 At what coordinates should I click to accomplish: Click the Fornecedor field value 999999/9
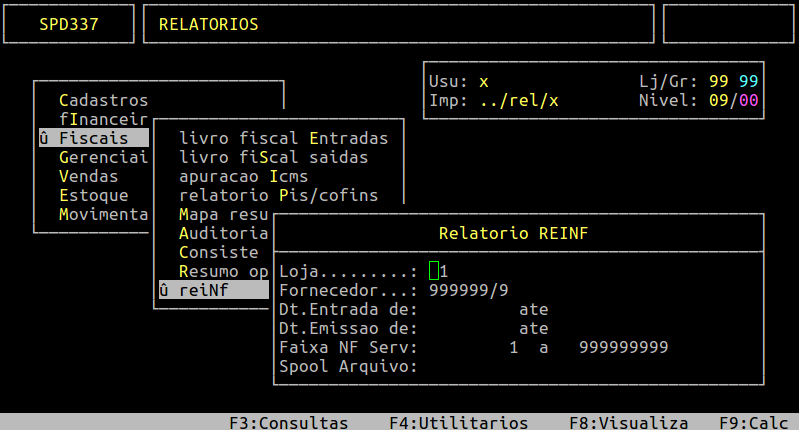(x=468, y=290)
